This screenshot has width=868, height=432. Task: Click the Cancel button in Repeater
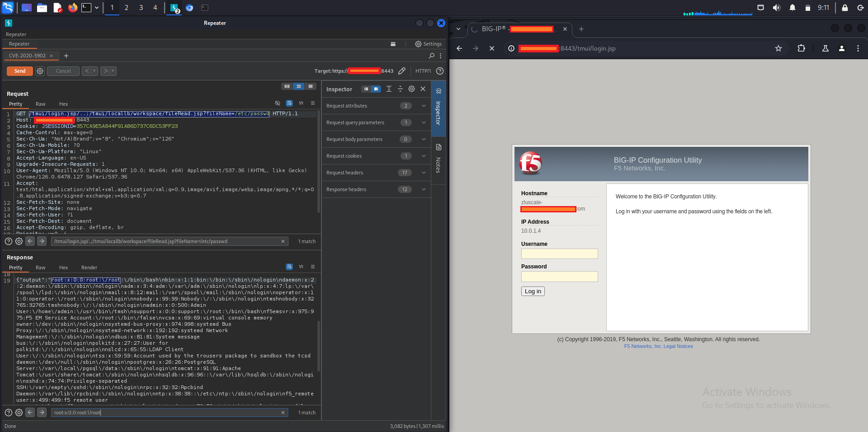[63, 71]
